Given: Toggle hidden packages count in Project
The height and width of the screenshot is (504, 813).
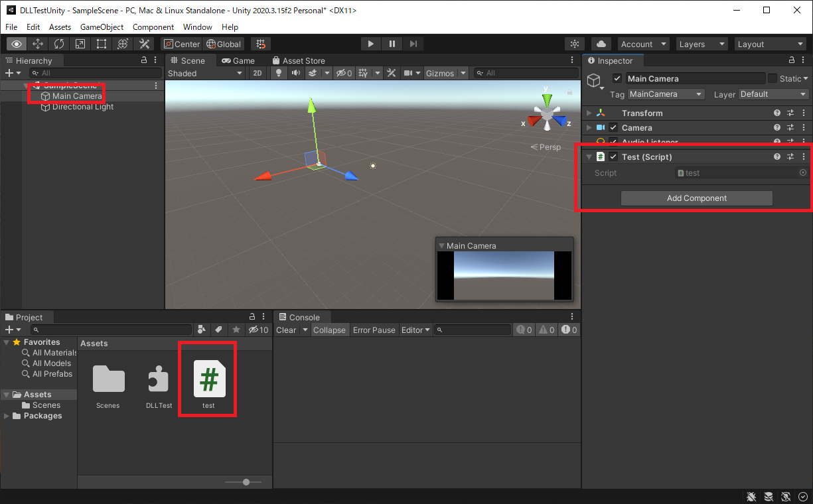Looking at the screenshot, I should [258, 330].
